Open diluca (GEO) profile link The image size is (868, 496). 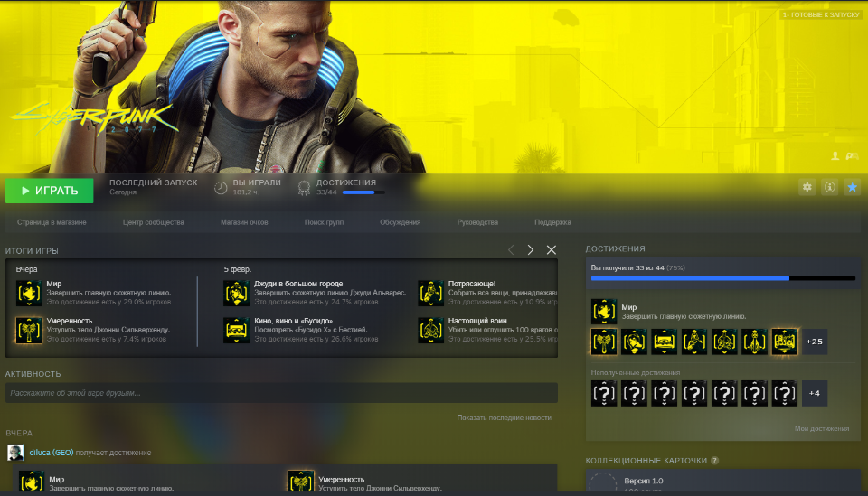[51, 453]
